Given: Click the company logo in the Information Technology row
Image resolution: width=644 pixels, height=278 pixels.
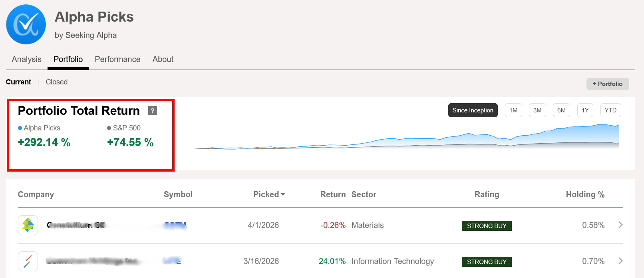Looking at the screenshot, I should tap(28, 261).
